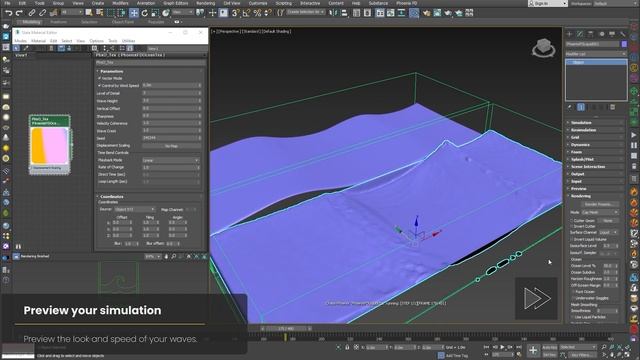Viewport: 640px width, 360px height.
Task: Click the object color swatch beside the name field
Action: coord(624,44)
